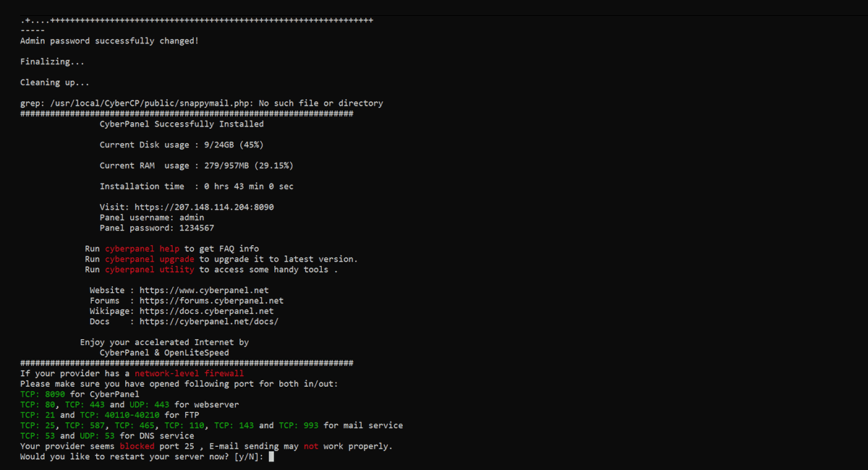Click 'TCP: 40110-40210' FTP port range
This screenshot has height=470, width=868.
pyautogui.click(x=119, y=416)
